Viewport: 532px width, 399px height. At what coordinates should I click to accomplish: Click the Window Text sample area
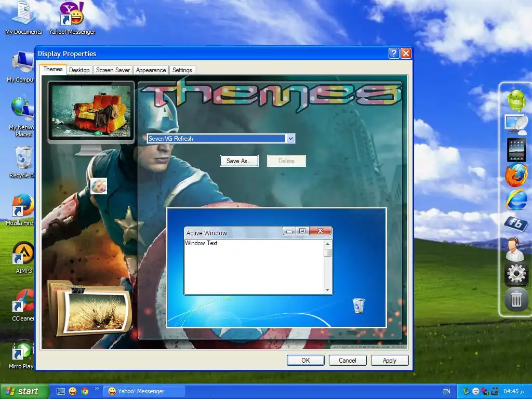[x=254, y=267]
